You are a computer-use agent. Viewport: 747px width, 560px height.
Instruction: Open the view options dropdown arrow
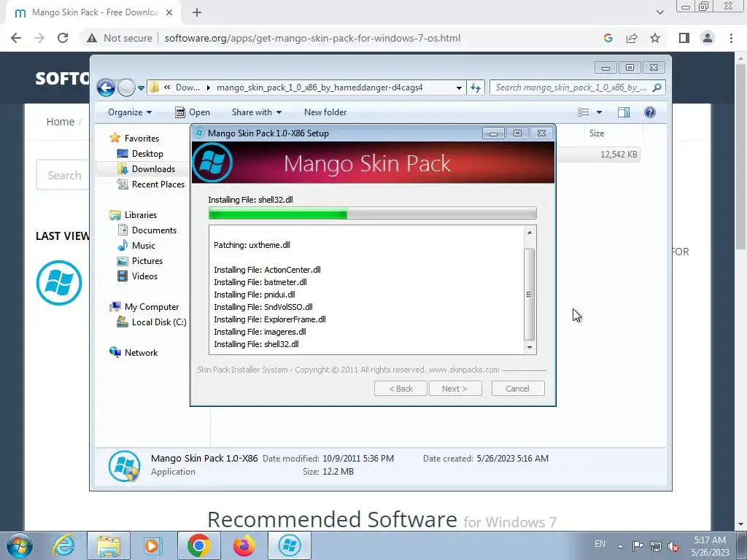pos(600,112)
